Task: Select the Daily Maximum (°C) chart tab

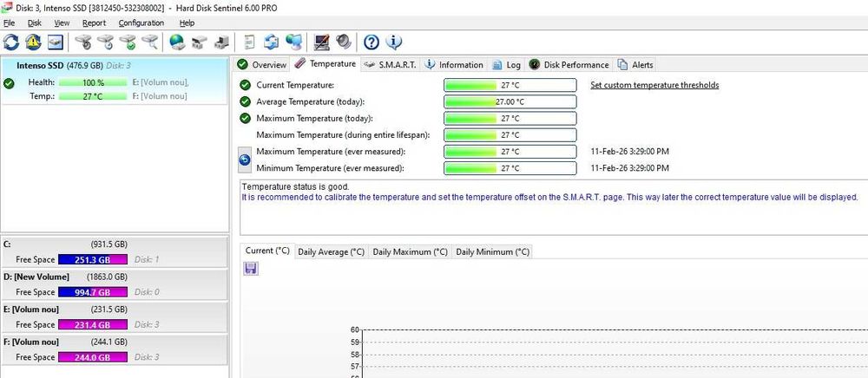Action: (x=411, y=251)
